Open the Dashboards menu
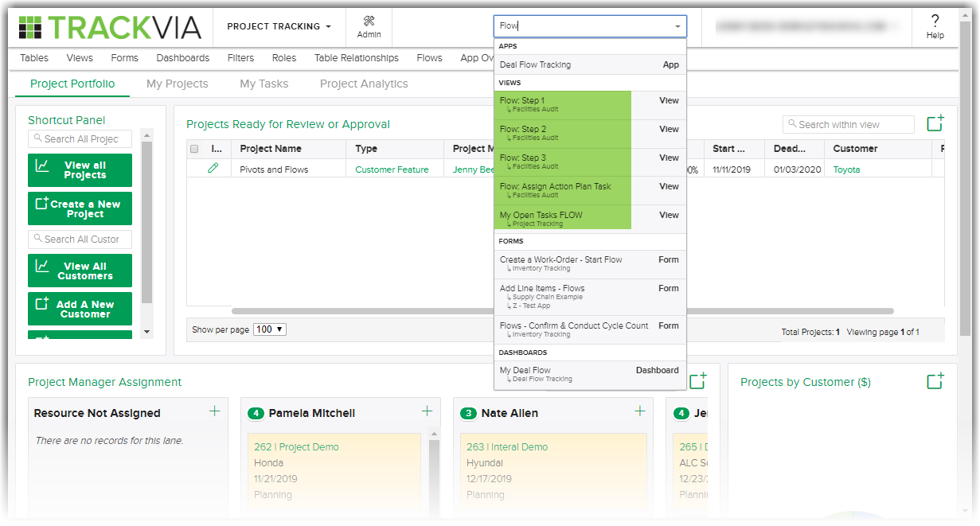The height and width of the screenshot is (526, 980). tap(183, 58)
